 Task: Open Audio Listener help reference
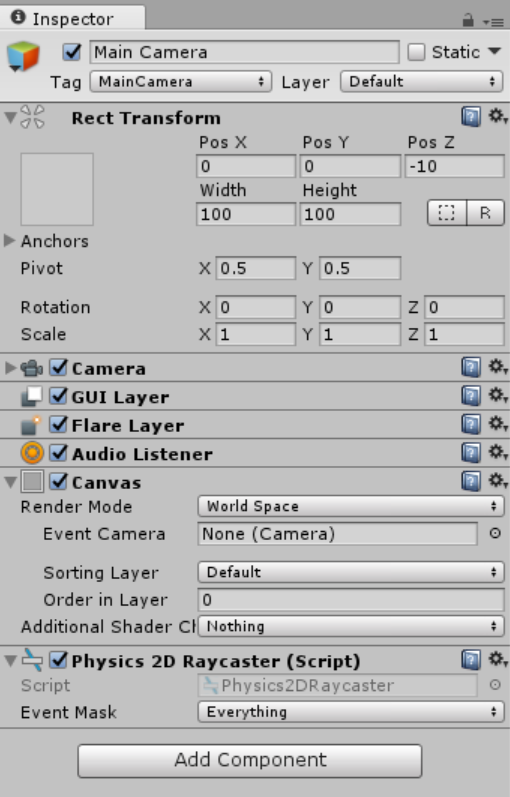[471, 452]
